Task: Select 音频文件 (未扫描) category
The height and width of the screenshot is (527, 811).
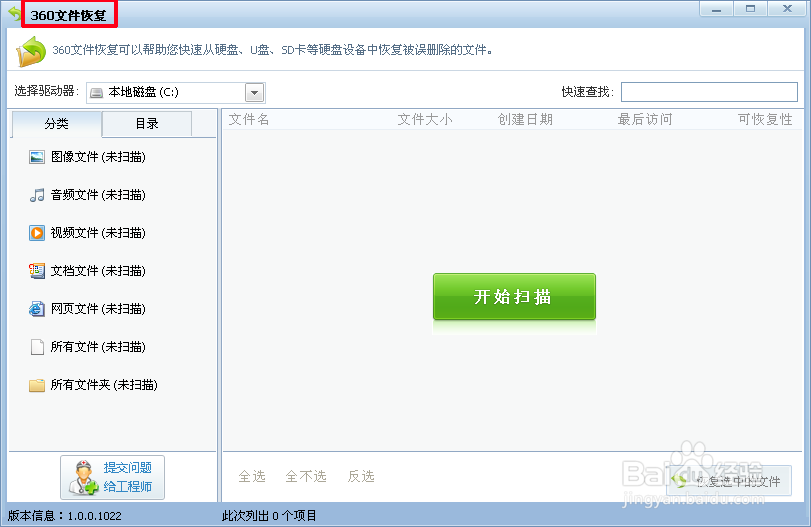Action: [x=87, y=195]
